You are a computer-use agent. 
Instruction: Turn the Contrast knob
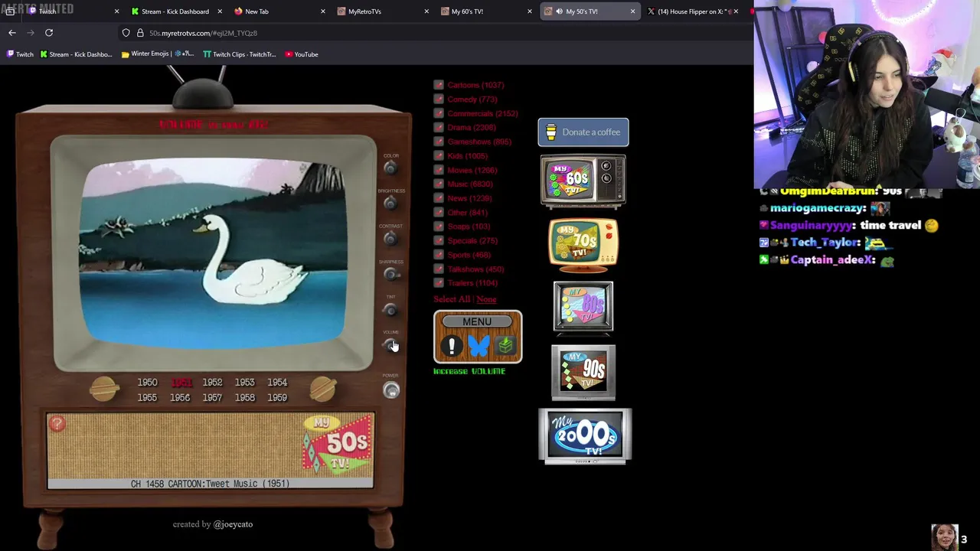pos(390,239)
